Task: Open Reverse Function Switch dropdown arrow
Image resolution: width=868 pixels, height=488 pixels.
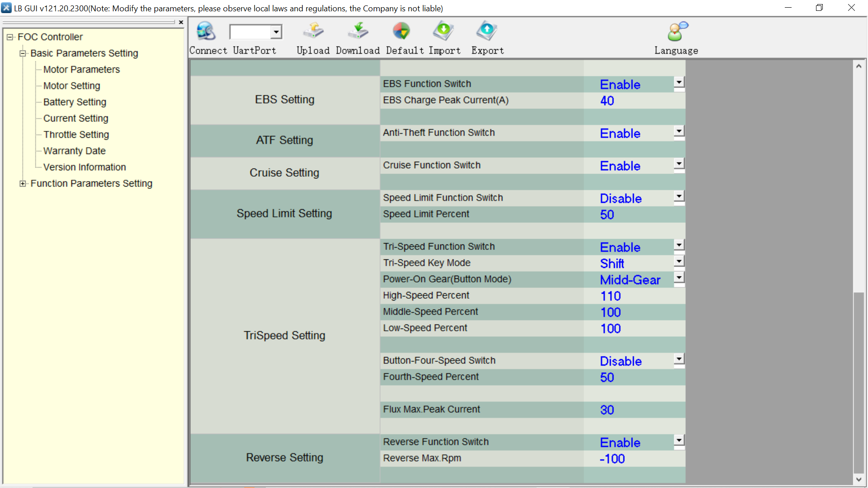Action: point(679,440)
